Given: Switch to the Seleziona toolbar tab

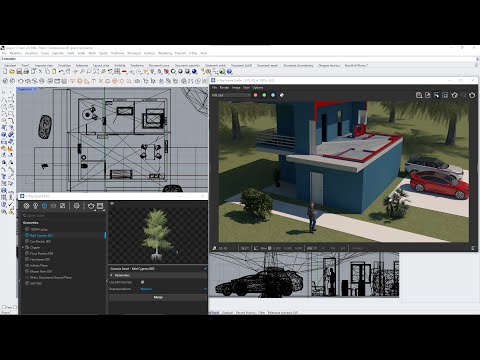Looking at the screenshot, I should click(82, 65).
